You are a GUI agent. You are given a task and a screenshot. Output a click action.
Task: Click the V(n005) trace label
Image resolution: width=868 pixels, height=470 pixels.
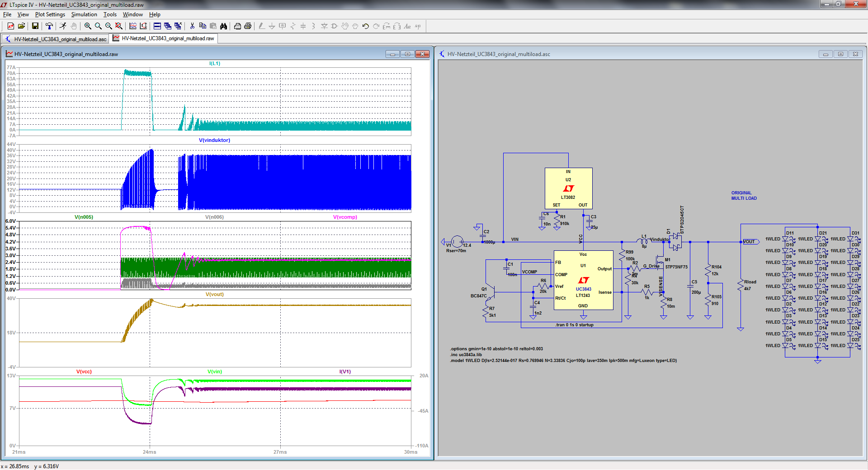click(84, 217)
